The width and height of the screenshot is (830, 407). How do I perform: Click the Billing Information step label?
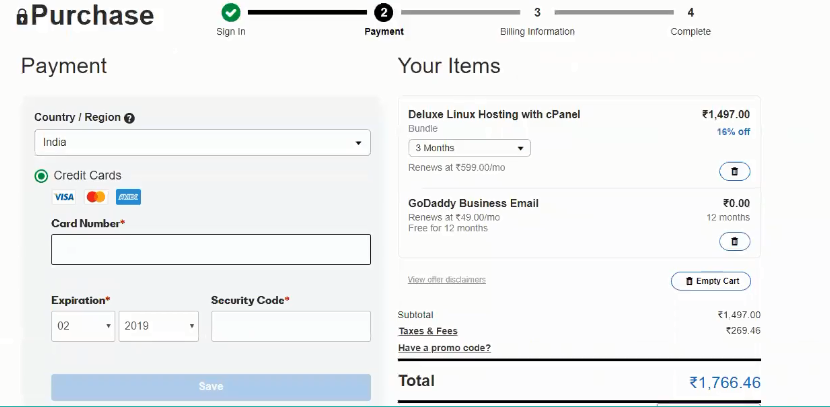(x=537, y=32)
